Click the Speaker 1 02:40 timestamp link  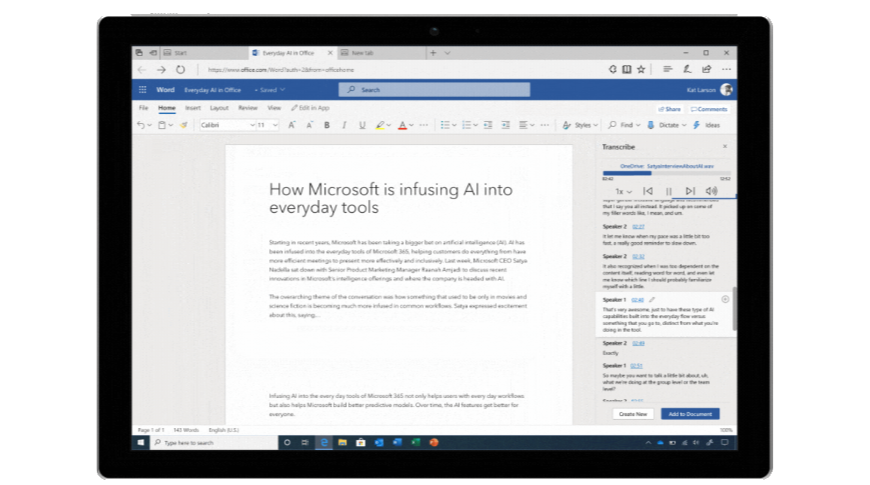coord(638,300)
